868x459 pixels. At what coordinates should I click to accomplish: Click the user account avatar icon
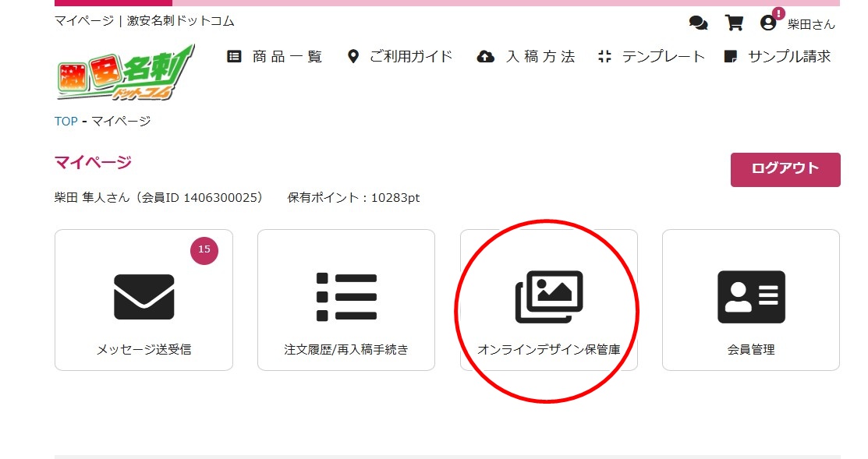click(768, 23)
